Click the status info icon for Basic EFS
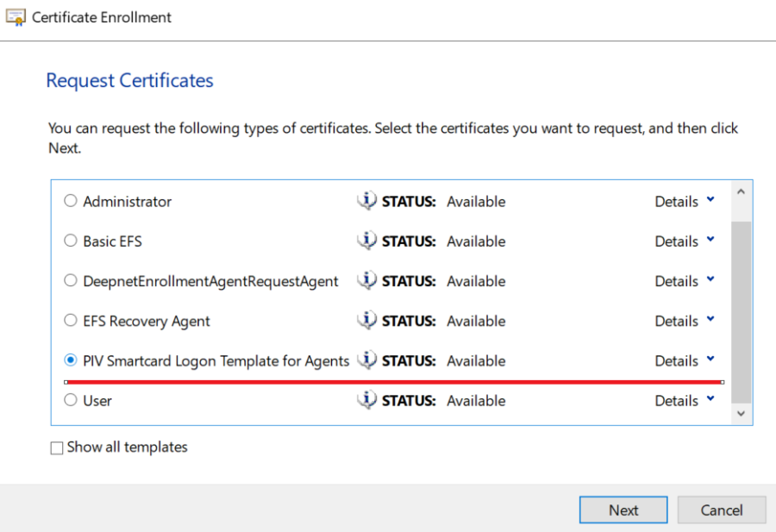 tap(366, 241)
